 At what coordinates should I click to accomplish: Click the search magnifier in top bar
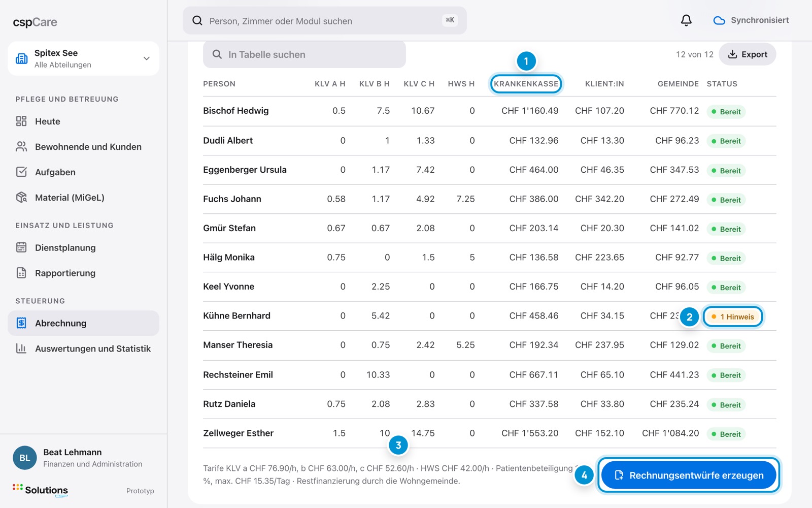click(x=197, y=21)
